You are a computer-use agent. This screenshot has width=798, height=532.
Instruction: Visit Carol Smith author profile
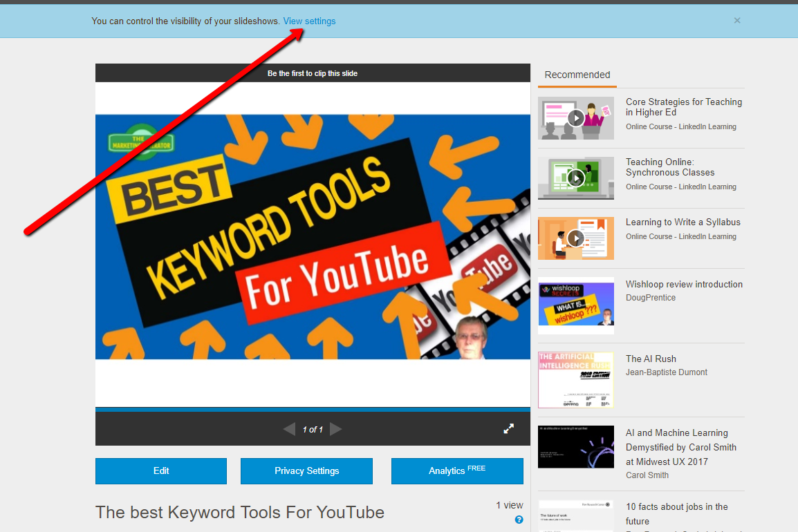[x=647, y=475]
